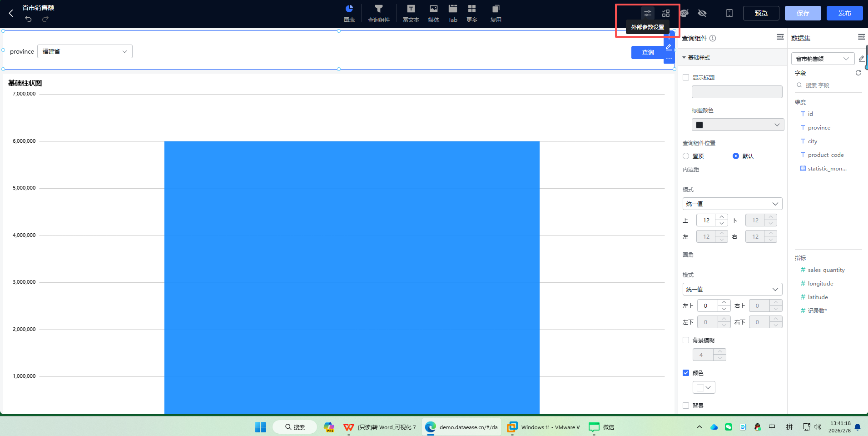This screenshot has width=868, height=436.
Task: Click the 左上 corner radius field
Action: click(707, 306)
